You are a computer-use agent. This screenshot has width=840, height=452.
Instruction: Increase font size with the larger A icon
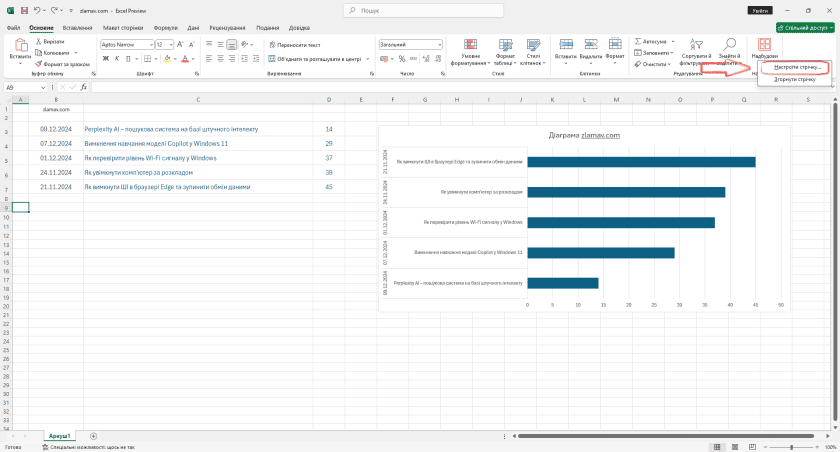pos(180,44)
